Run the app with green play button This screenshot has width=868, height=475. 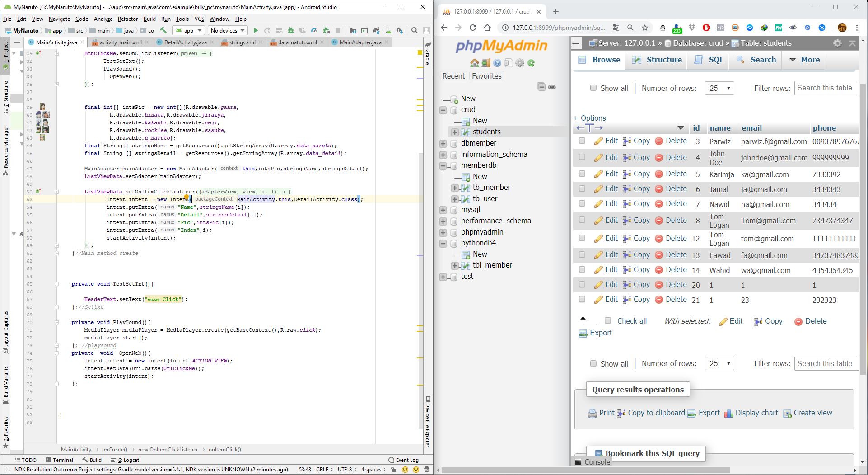(x=256, y=31)
